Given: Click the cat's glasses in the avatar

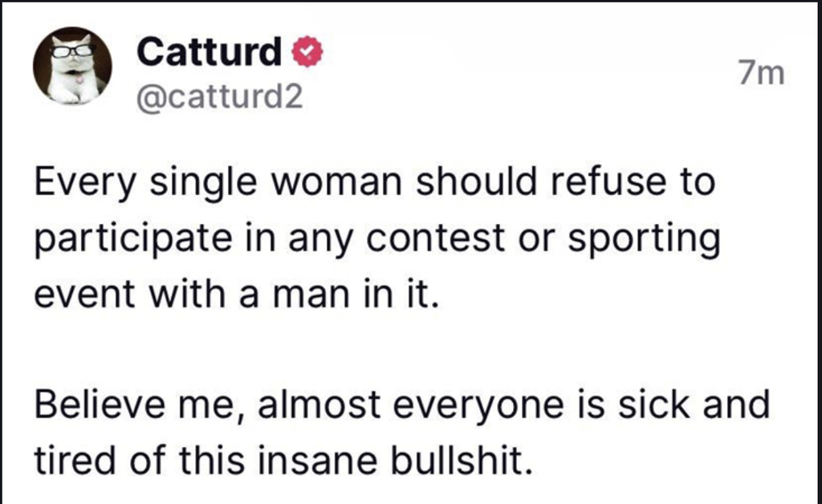Looking at the screenshot, I should 73,51.
